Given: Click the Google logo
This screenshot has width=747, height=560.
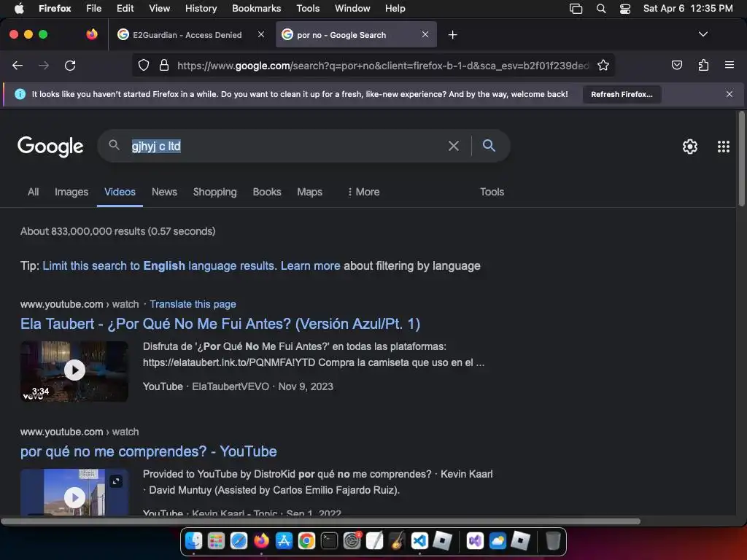Looking at the screenshot, I should 50,146.
